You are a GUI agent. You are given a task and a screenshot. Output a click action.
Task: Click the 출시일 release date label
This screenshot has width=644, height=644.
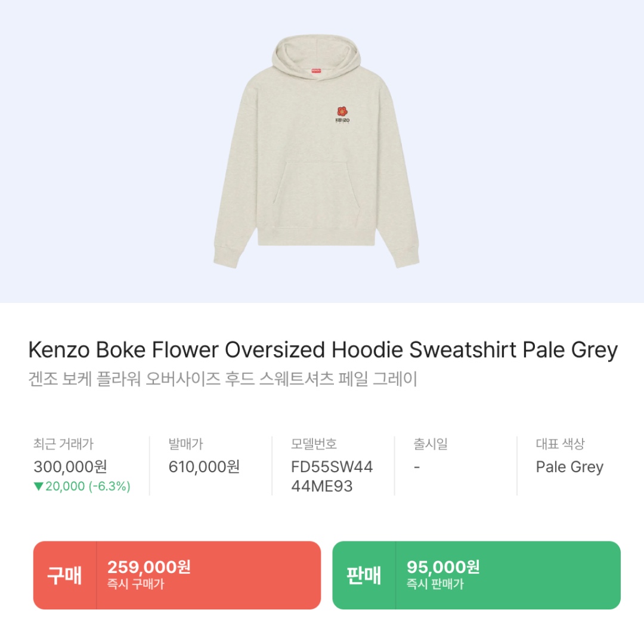click(431, 444)
